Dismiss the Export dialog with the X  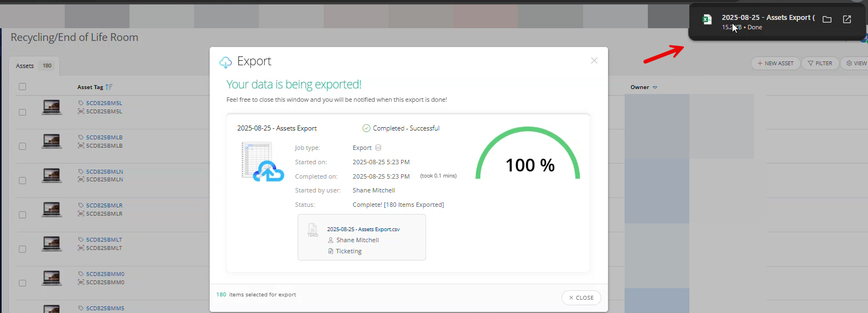coord(594,61)
